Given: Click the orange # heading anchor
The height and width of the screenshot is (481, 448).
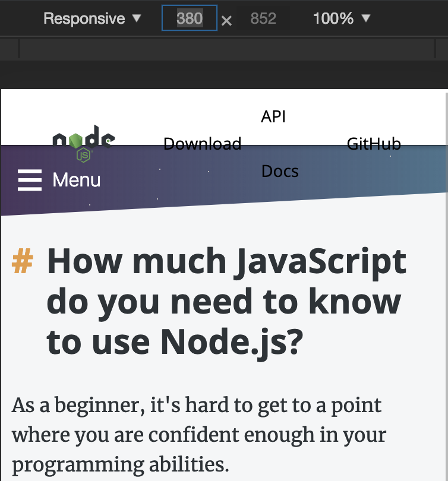Looking at the screenshot, I should [23, 261].
